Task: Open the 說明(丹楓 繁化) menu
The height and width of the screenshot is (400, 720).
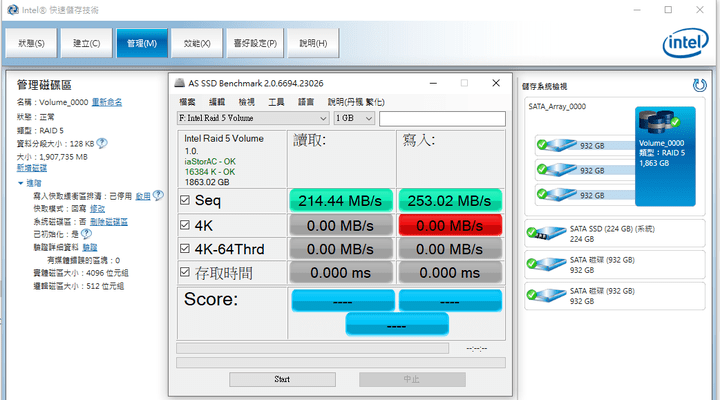Action: click(356, 102)
